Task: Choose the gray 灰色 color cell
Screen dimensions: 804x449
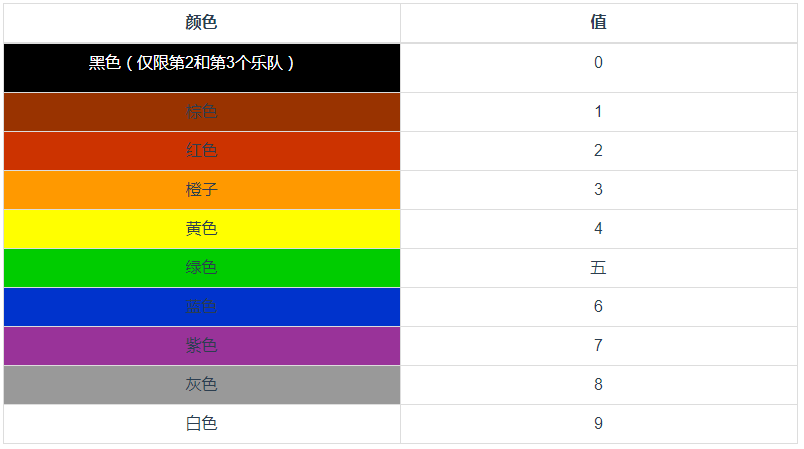Action: [x=201, y=384]
